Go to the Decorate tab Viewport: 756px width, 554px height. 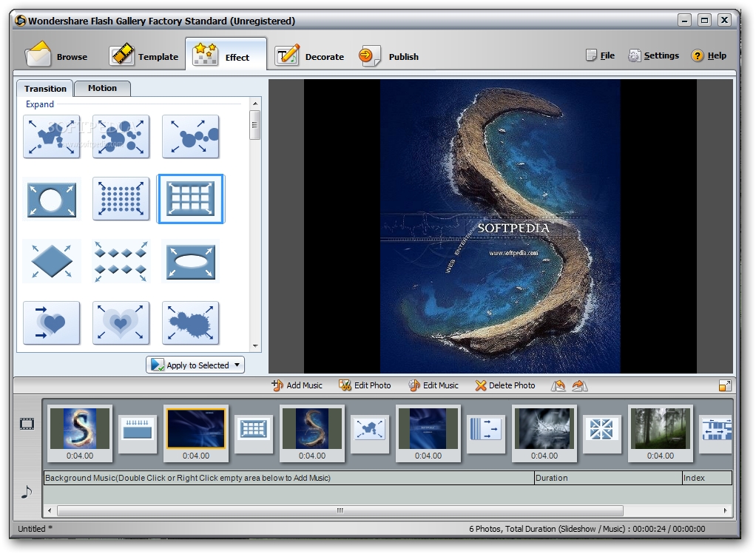click(309, 55)
